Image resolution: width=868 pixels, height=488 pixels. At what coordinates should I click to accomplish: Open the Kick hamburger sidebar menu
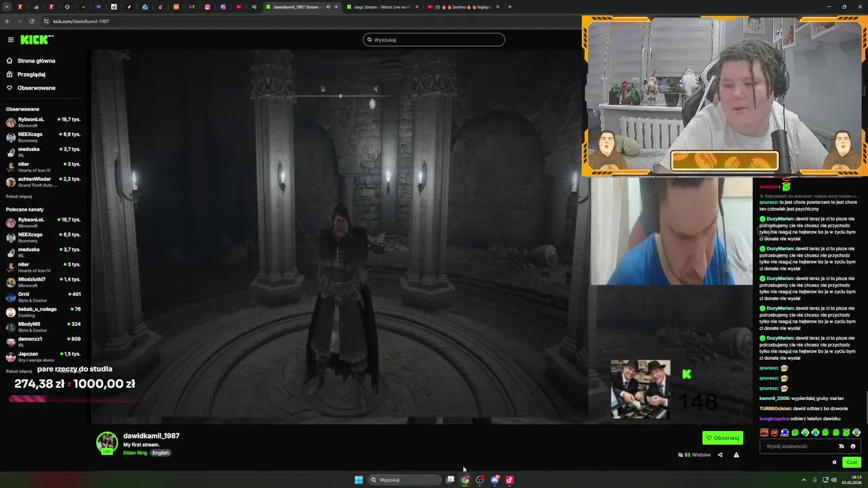[10, 40]
